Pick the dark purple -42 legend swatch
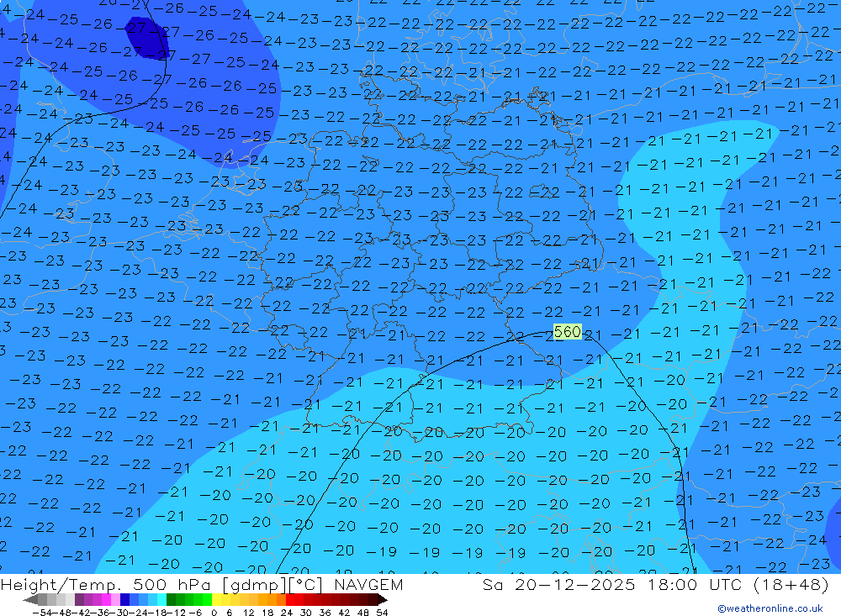This screenshot has width=841, height=616. (x=79, y=599)
